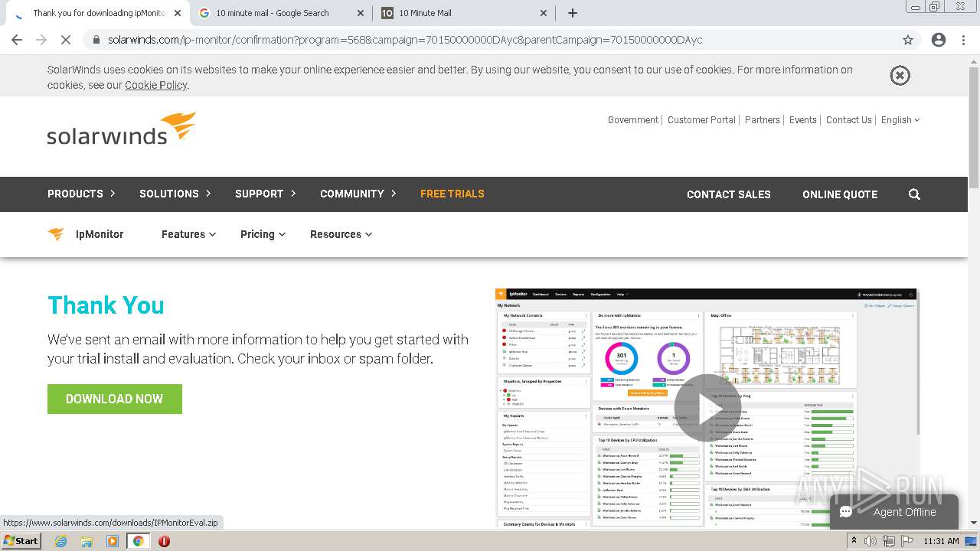The image size is (980, 551).
Task: Click the Thank You heading
Action: tap(106, 305)
